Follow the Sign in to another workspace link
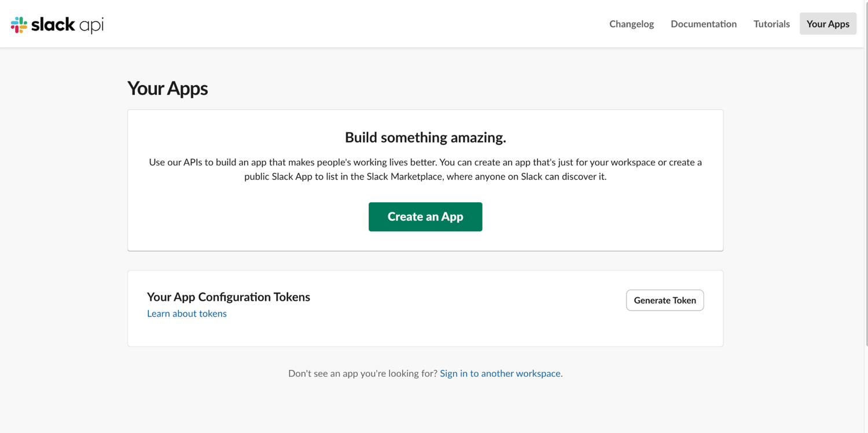The image size is (868, 433). (500, 373)
